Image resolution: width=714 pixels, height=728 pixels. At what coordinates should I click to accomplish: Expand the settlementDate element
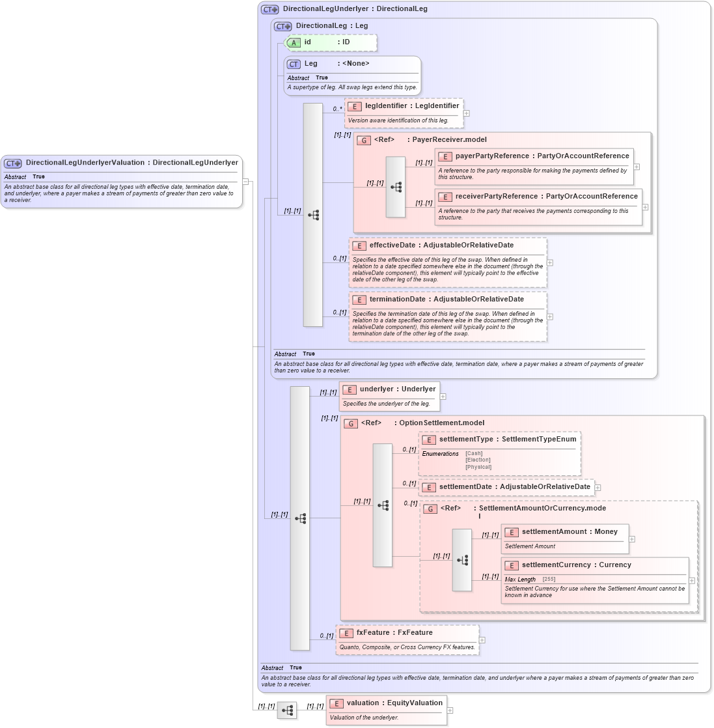(598, 488)
